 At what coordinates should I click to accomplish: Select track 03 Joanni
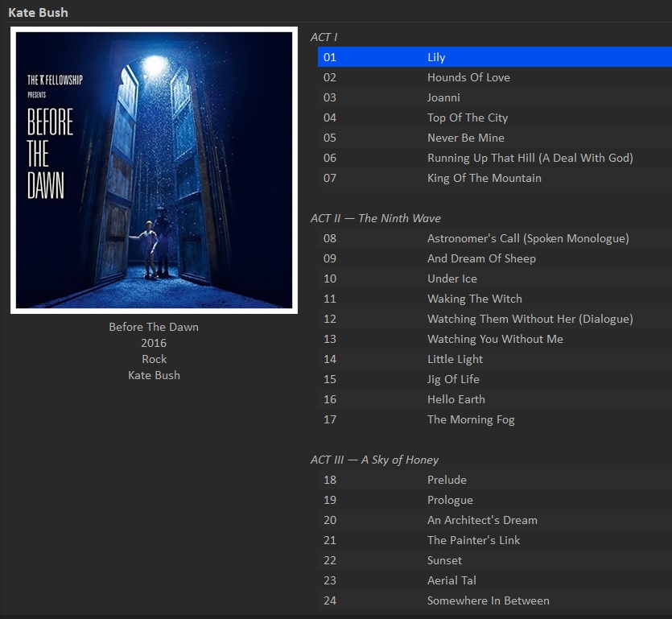coord(495,97)
